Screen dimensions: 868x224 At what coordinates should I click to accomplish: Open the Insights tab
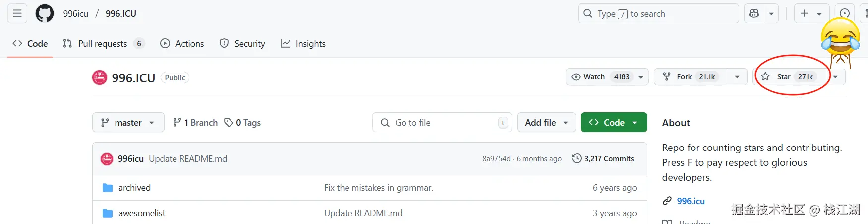pos(310,44)
